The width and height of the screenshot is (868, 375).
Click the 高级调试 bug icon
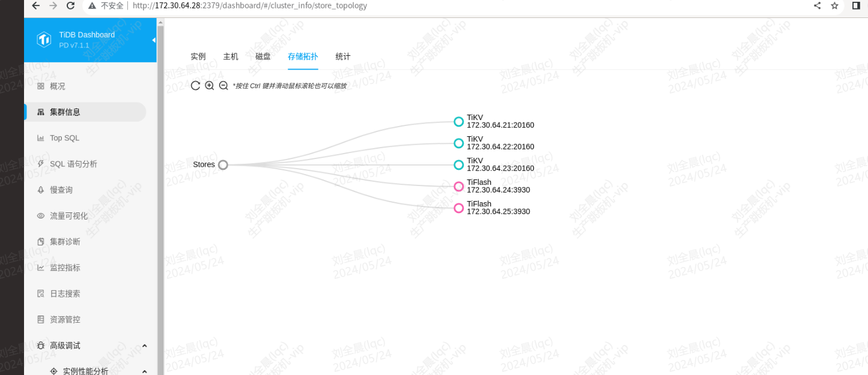(41, 346)
